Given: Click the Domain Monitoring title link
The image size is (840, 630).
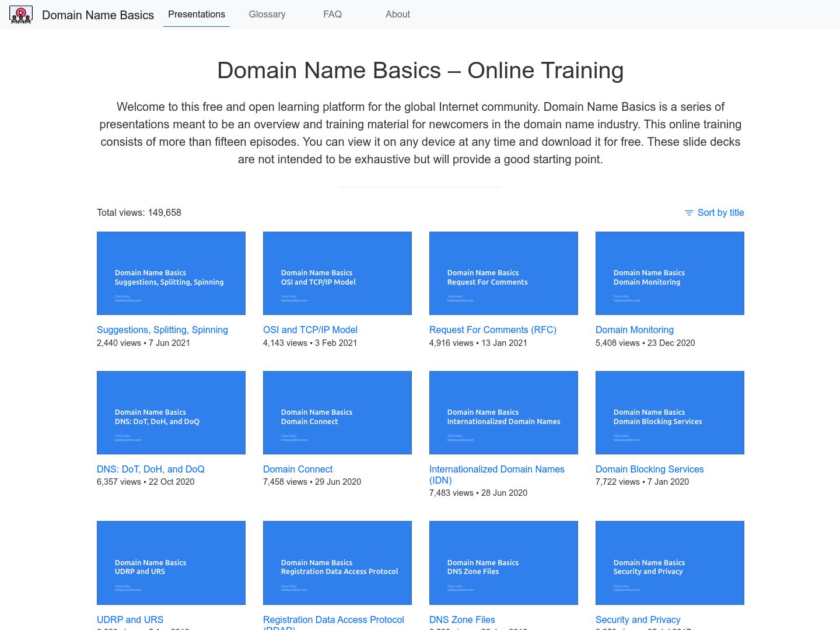Looking at the screenshot, I should point(635,330).
